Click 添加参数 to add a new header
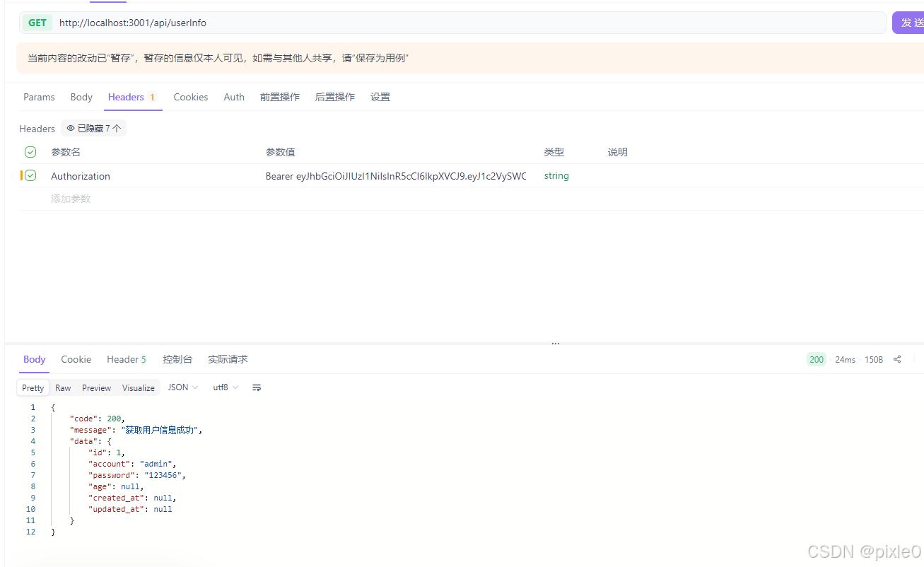Screen dimensions: 924x567 click(x=70, y=199)
